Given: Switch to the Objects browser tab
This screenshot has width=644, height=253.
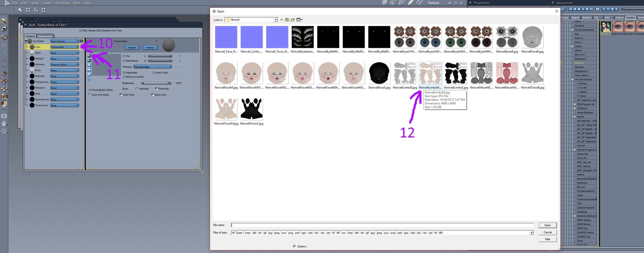Looking at the screenshot, I should coord(575,18).
